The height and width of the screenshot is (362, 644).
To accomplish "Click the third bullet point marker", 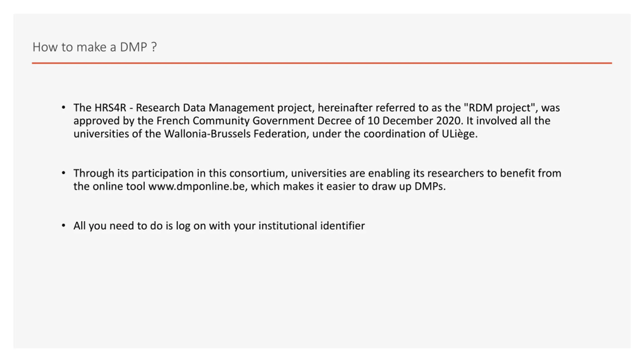I will pyautogui.click(x=63, y=225).
